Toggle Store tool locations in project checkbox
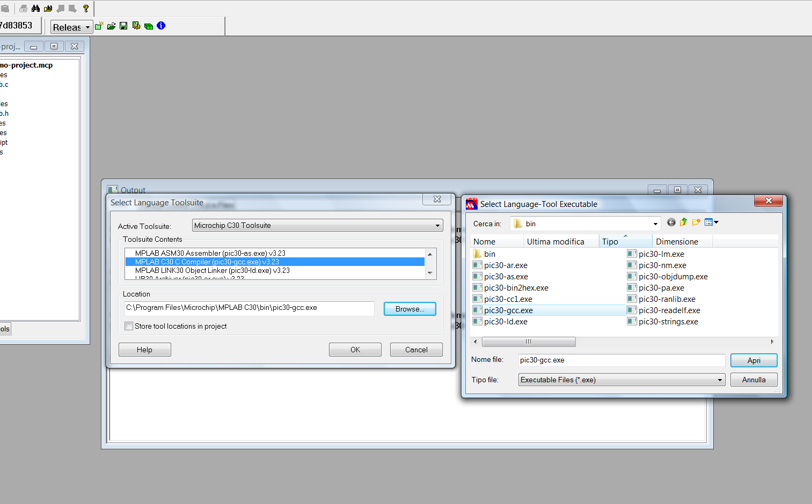Viewport: 812px width, 504px height. [x=129, y=326]
